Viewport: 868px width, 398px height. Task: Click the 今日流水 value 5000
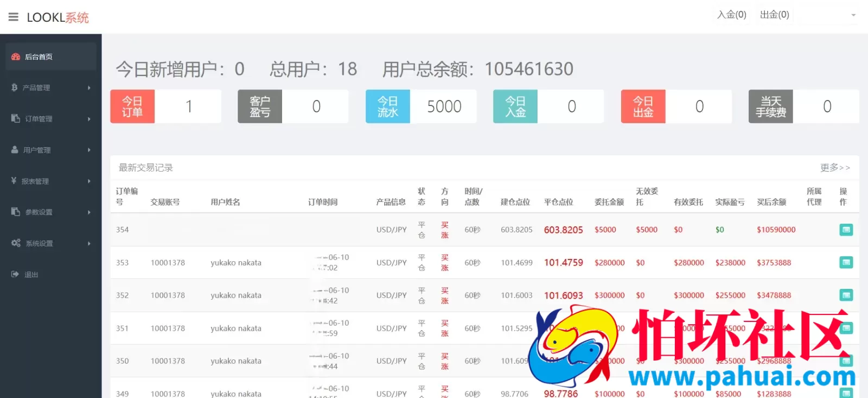click(x=444, y=106)
